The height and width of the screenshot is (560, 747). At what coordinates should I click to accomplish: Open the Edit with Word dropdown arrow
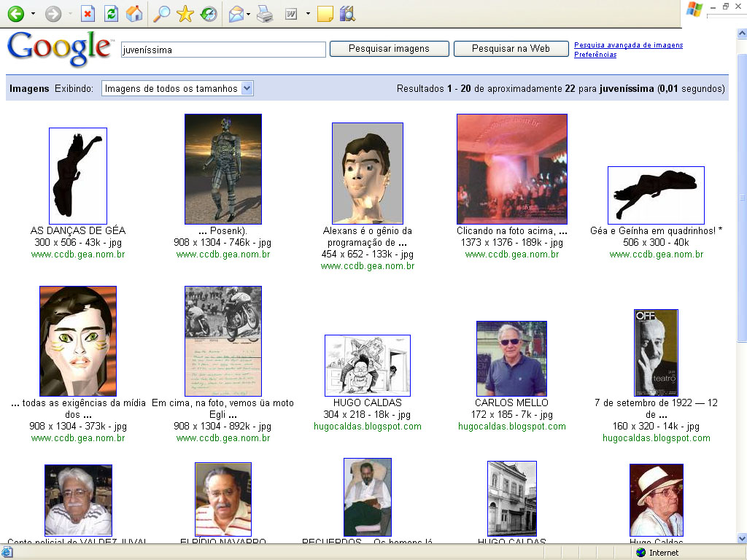(x=308, y=14)
